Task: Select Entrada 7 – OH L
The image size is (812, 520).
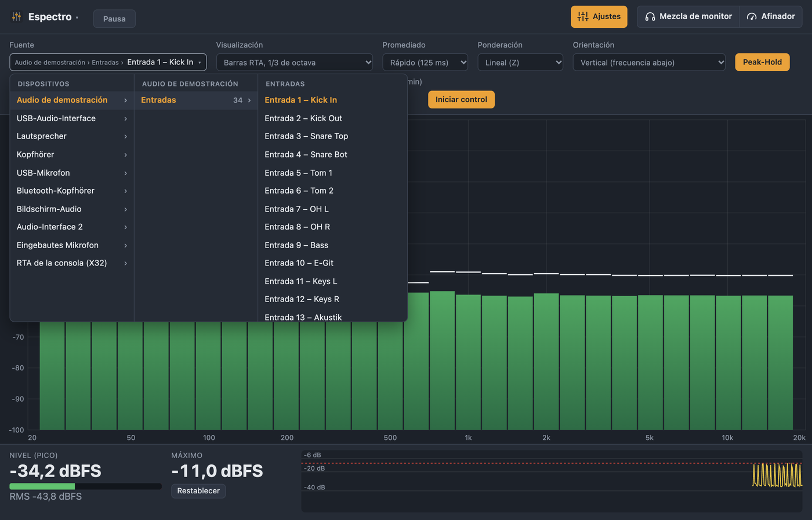Action: tap(332, 209)
